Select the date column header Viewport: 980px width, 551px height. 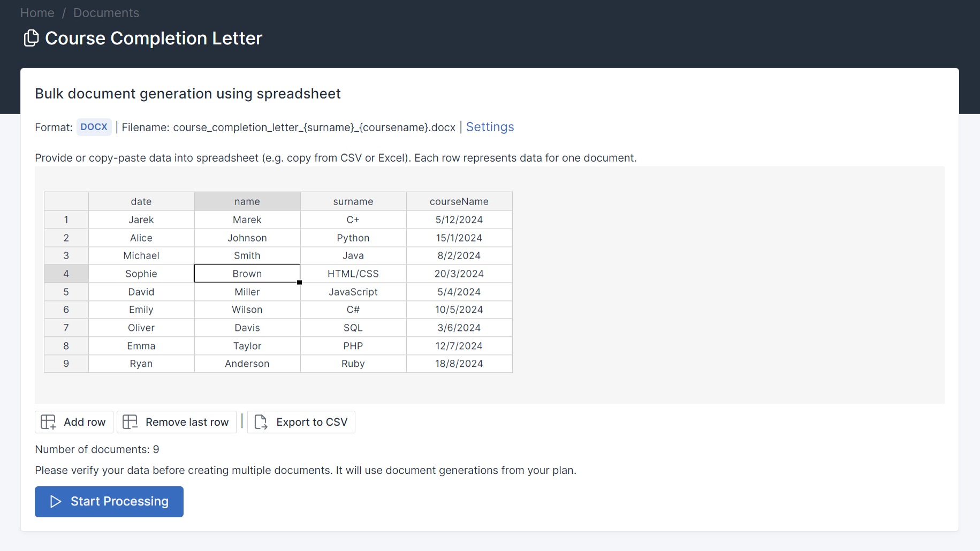(141, 201)
